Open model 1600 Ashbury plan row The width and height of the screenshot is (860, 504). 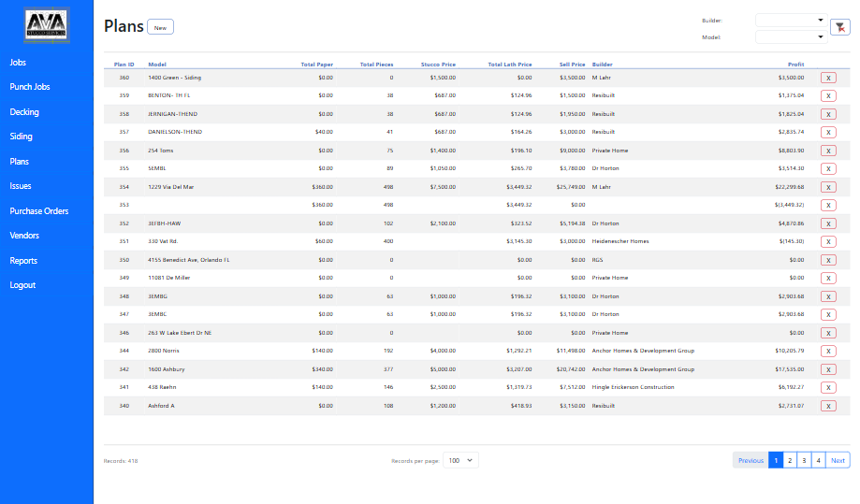tap(168, 369)
